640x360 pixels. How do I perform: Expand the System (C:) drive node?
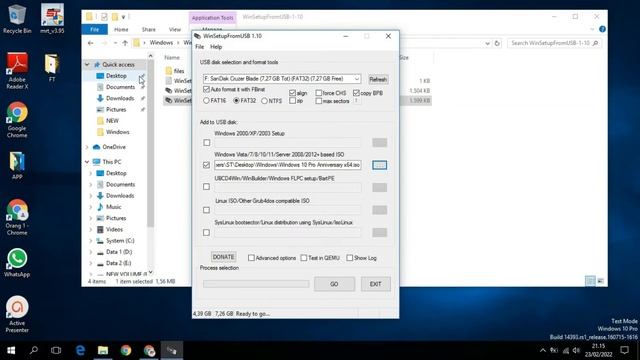(x=91, y=241)
